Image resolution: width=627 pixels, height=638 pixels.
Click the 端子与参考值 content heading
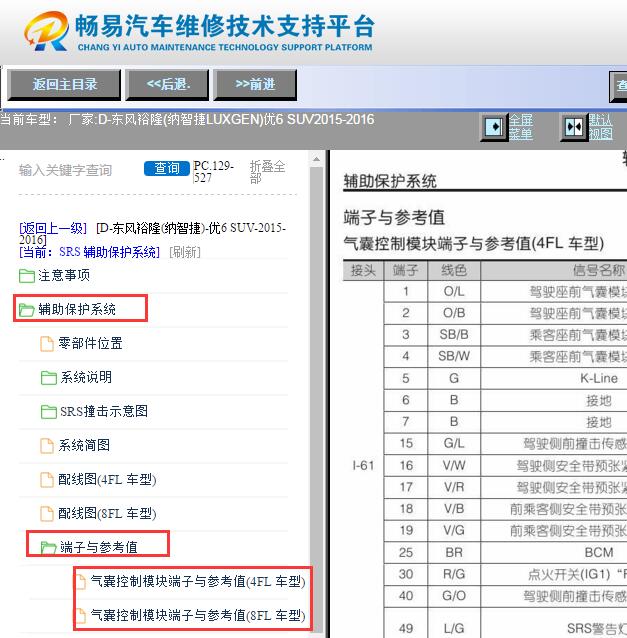394,218
